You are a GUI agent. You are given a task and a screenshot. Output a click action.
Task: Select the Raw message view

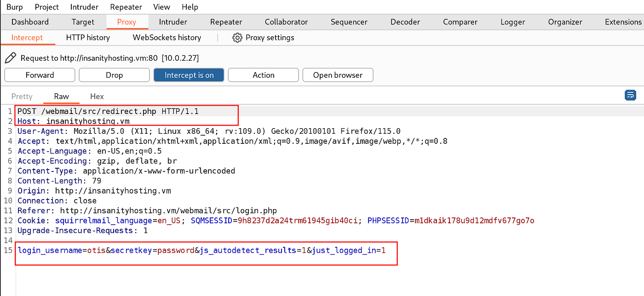coord(61,97)
